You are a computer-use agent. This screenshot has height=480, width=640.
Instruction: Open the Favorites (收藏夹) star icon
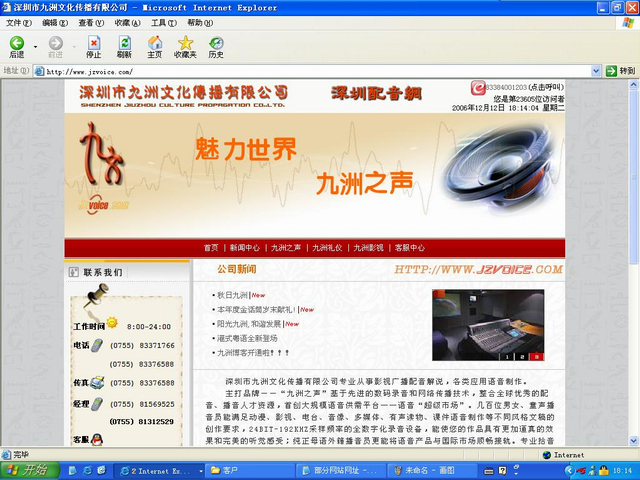click(x=185, y=46)
